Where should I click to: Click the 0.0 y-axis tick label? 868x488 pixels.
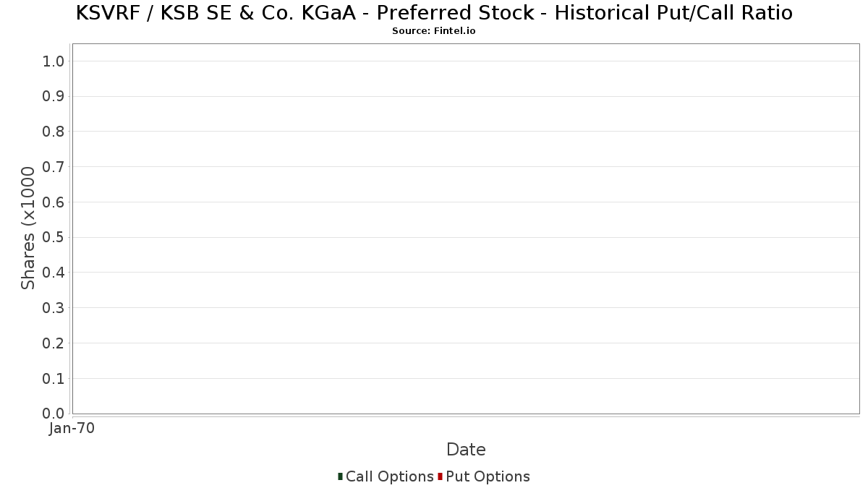[54, 414]
